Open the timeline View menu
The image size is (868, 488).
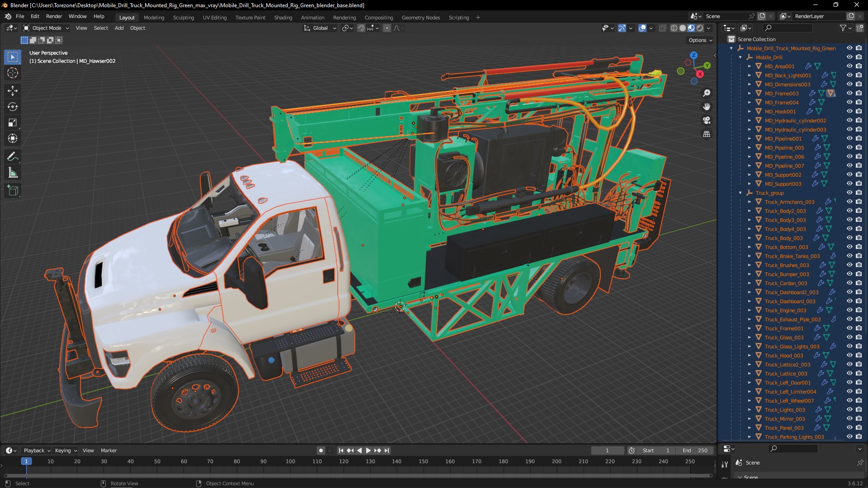tap(88, 450)
